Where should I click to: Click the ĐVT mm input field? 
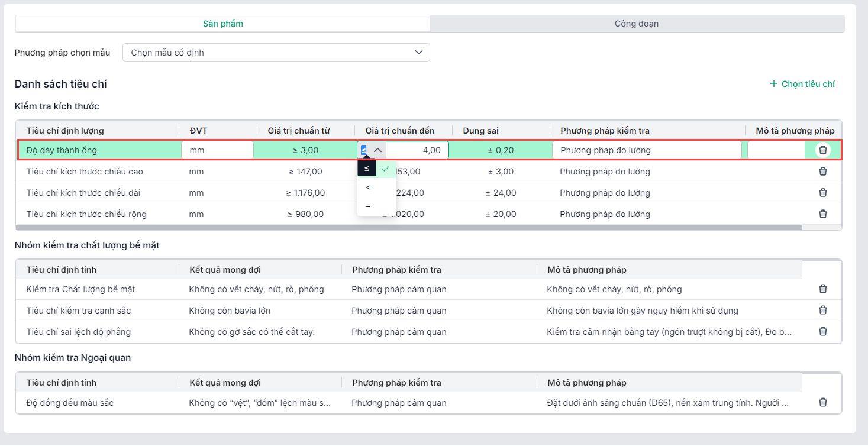pyautogui.click(x=217, y=150)
